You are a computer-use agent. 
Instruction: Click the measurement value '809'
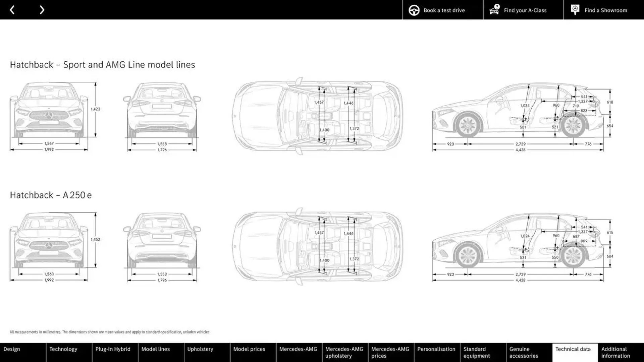click(584, 241)
